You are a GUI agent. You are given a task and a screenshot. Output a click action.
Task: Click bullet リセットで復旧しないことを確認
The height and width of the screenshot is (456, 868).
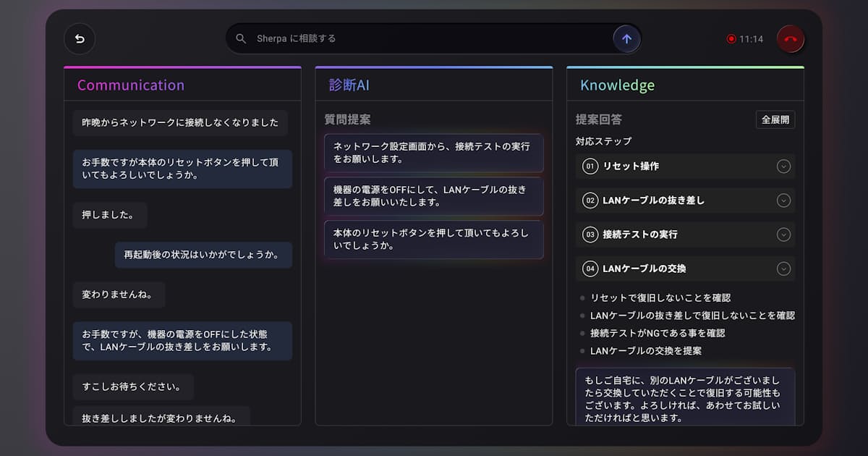pyautogui.click(x=660, y=297)
